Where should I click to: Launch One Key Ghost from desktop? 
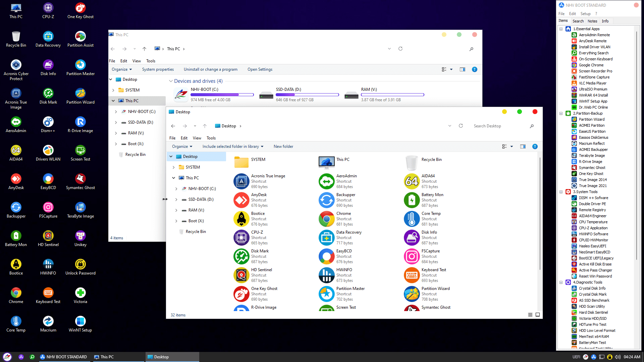tap(80, 10)
